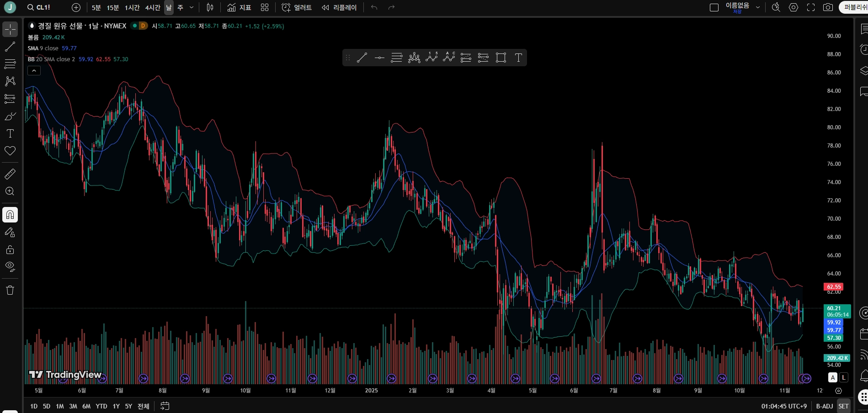Toggle lock all drawings
This screenshot has height=413, width=868.
tap(10, 250)
